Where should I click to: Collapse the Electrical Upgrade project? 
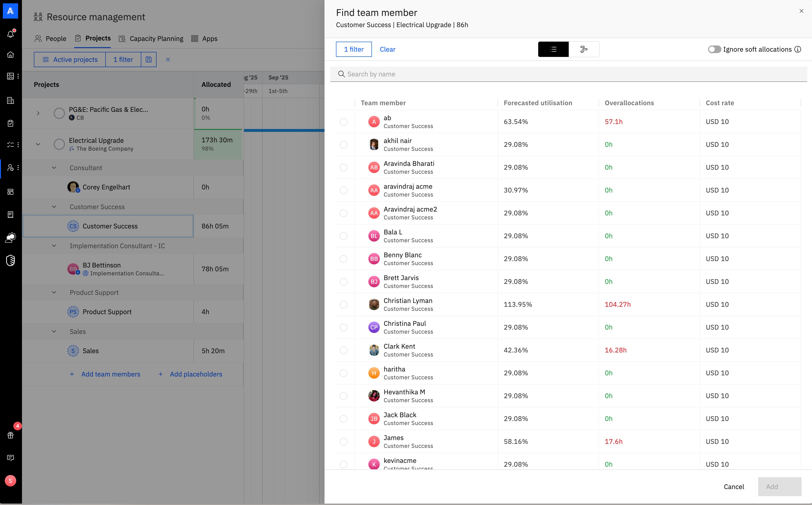(x=38, y=144)
